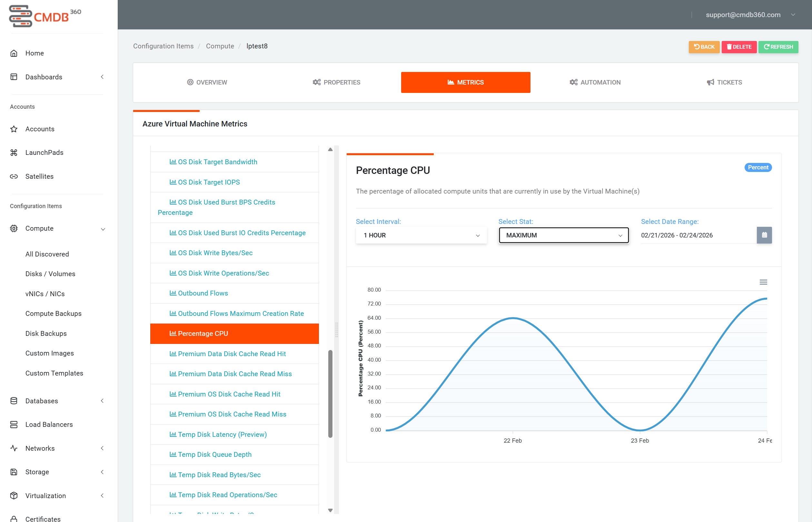Click the LaunchPads command icon

14,153
